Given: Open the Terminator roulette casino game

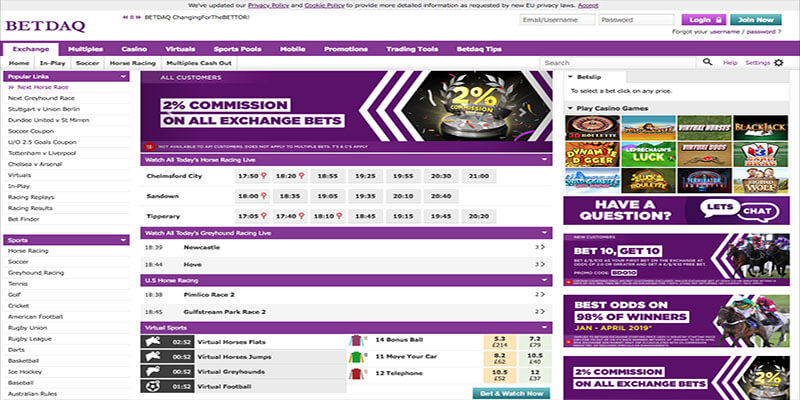Looking at the screenshot, I should pos(704,181).
